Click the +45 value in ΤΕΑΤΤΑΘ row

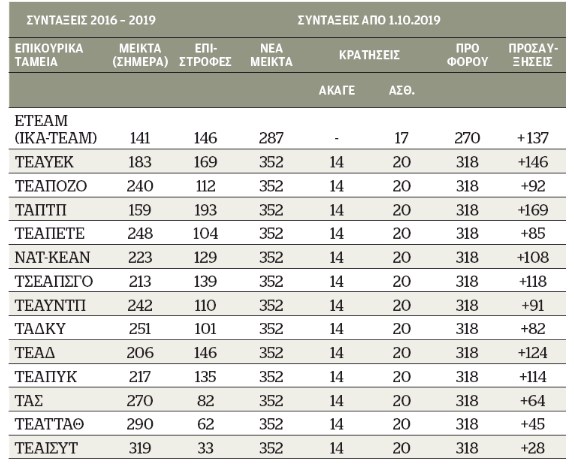(x=533, y=424)
